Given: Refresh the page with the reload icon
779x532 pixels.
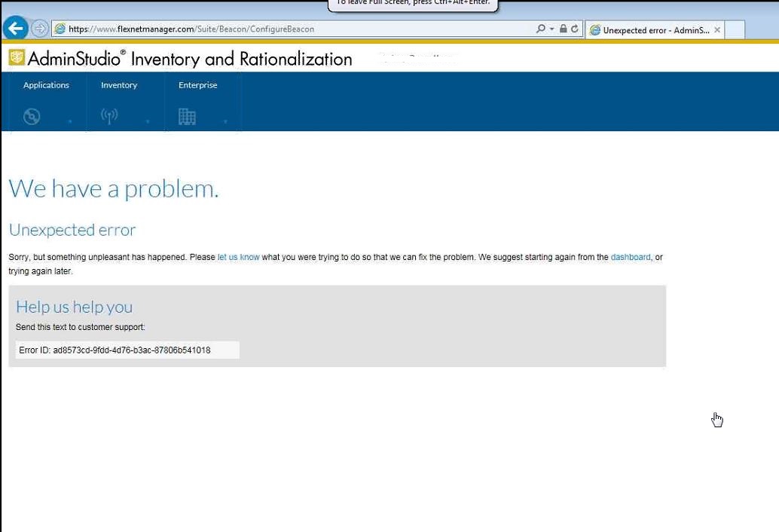Looking at the screenshot, I should tap(574, 29).
